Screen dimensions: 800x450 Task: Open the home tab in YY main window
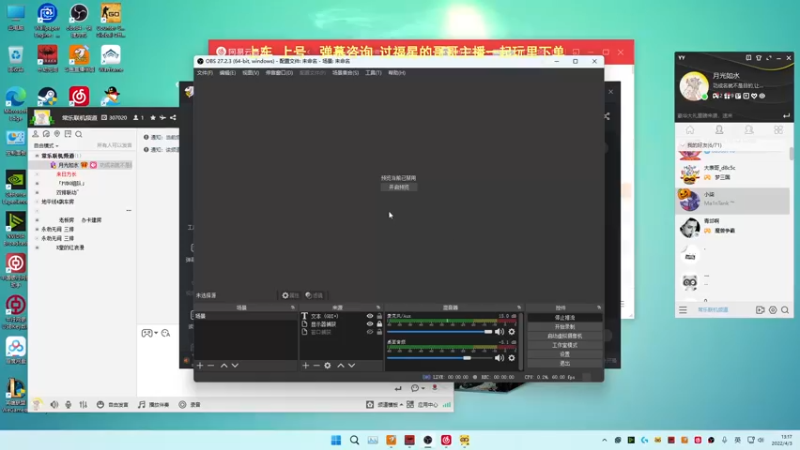tap(690, 130)
